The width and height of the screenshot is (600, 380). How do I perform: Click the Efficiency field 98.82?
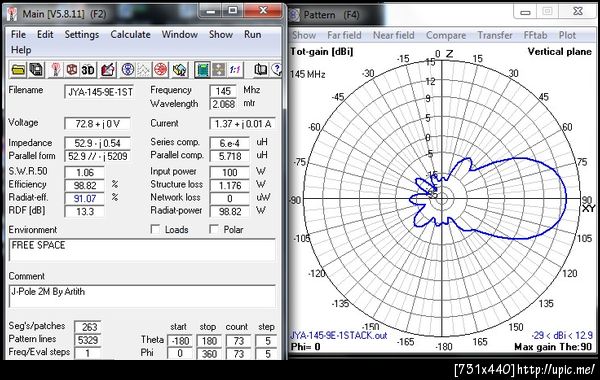[x=85, y=185]
